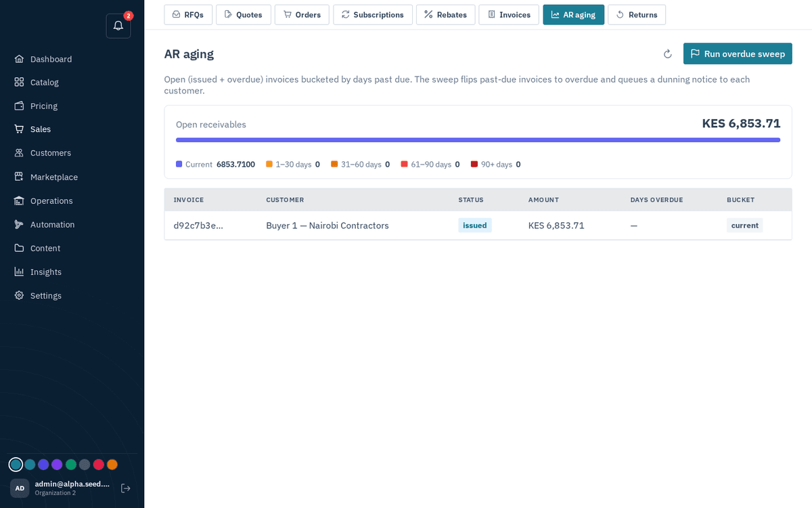Open the Invoices tab
The image size is (812, 508).
509,15
